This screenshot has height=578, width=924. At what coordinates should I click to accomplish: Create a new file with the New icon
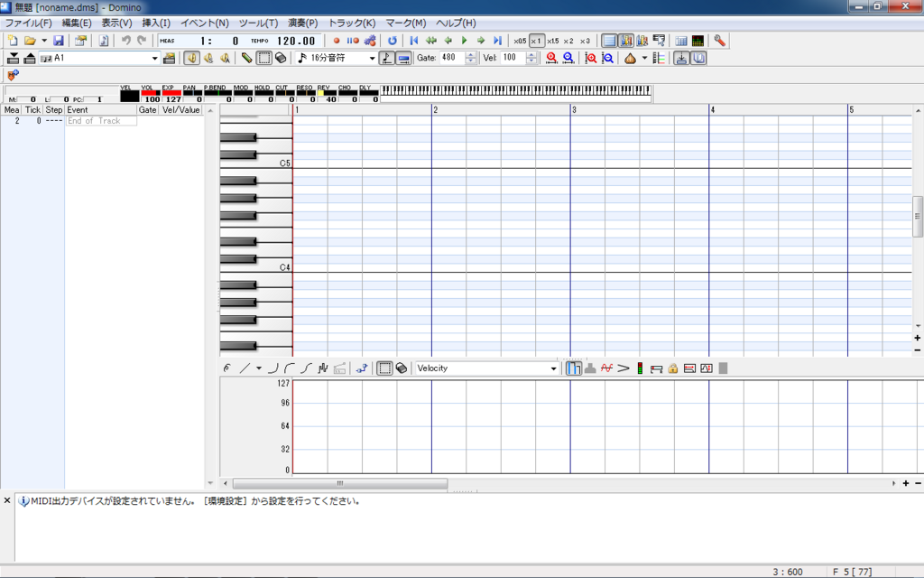[13, 41]
